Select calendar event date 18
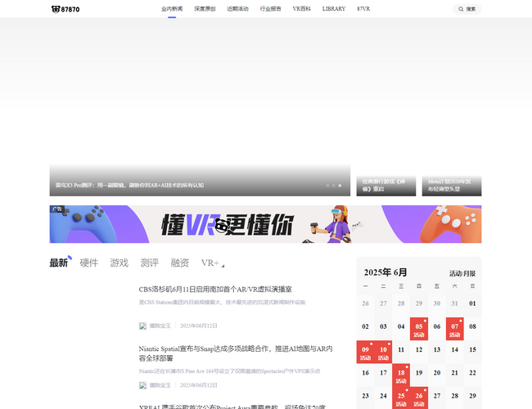532x409 pixels. (401, 375)
